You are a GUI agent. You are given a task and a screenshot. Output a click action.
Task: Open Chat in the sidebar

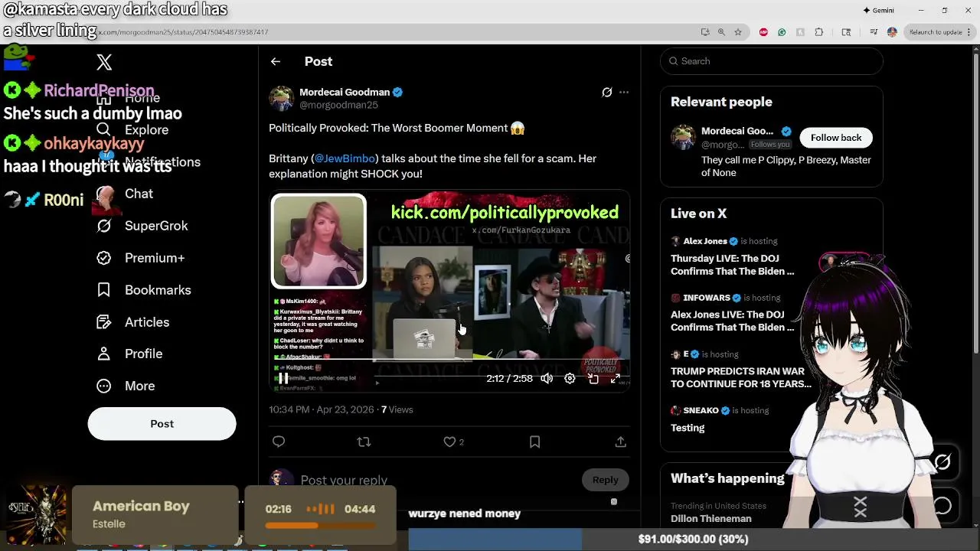139,194
